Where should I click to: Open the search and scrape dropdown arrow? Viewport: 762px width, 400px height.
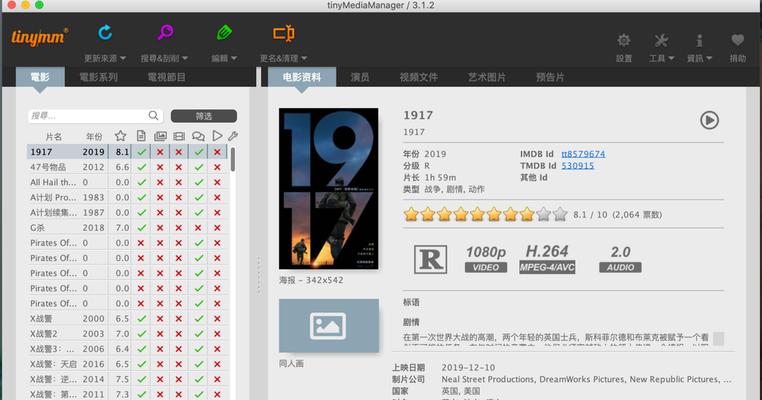(x=185, y=58)
